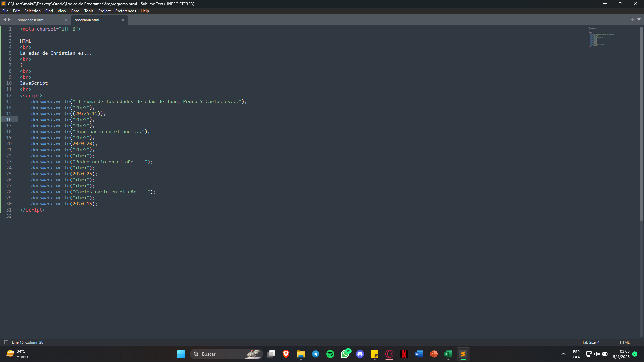This screenshot has width=644, height=362.
Task: Open the Tools menu
Action: click(x=89, y=11)
